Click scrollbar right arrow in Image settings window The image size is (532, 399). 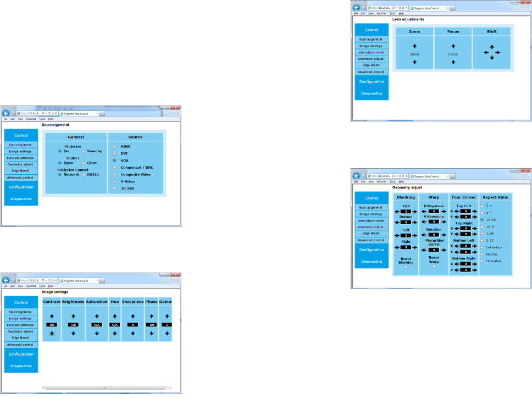click(x=170, y=388)
